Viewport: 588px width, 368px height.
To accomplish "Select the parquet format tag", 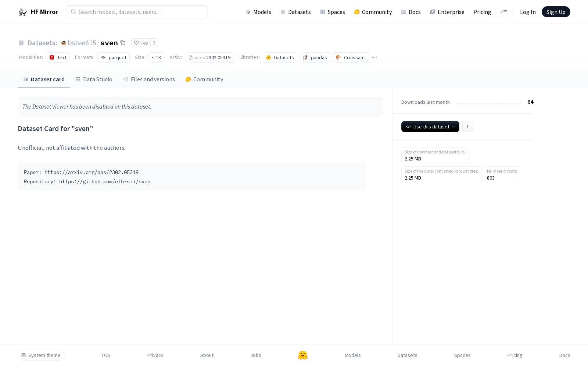I will [114, 57].
